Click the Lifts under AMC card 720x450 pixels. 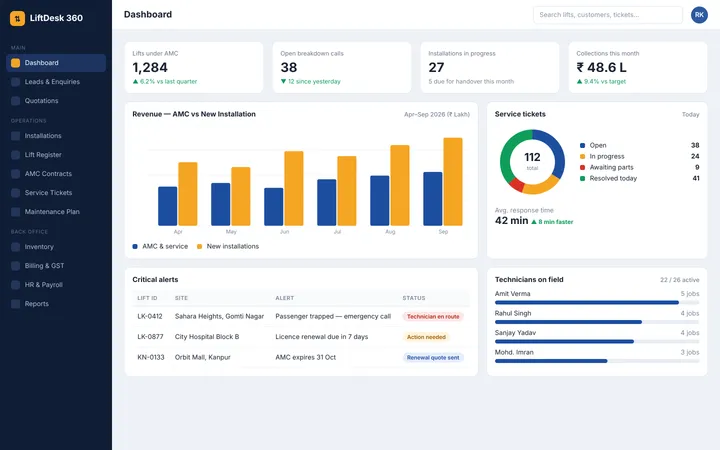tap(194, 68)
